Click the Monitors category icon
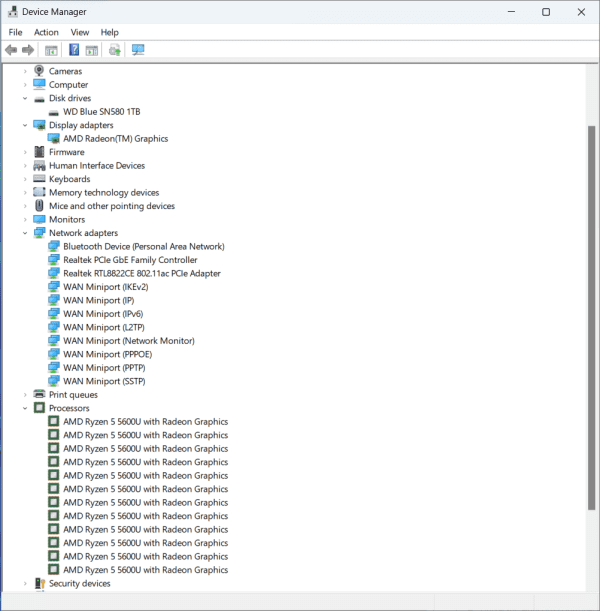This screenshot has width=600, height=611. 39,219
